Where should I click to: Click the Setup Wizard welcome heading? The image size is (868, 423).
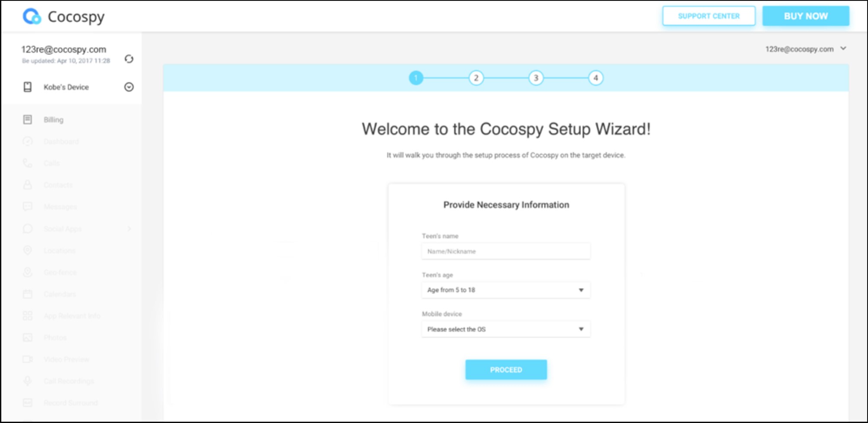[x=506, y=129]
